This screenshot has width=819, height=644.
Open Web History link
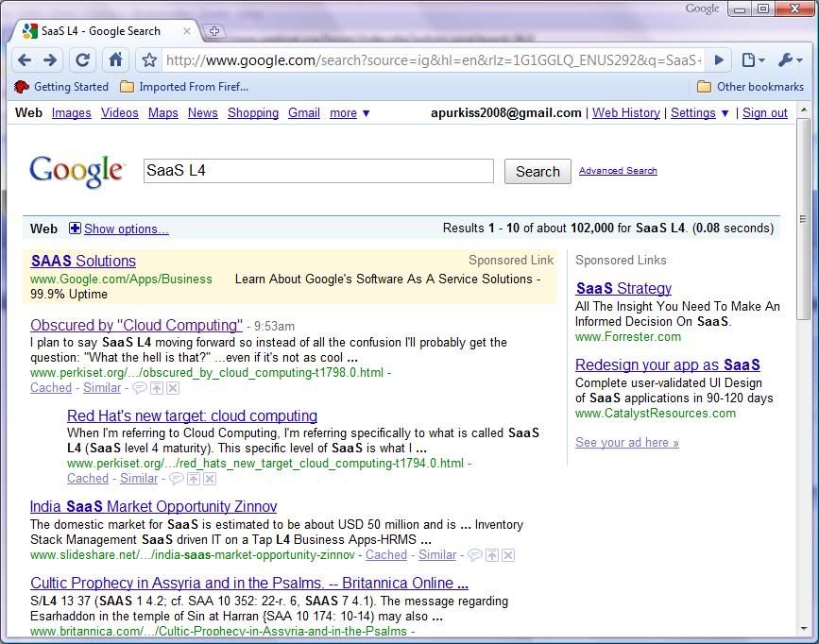(x=625, y=112)
